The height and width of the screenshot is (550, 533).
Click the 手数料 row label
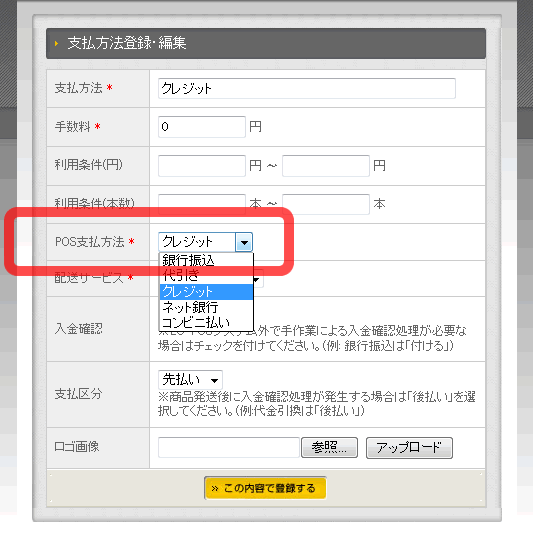coord(73,126)
